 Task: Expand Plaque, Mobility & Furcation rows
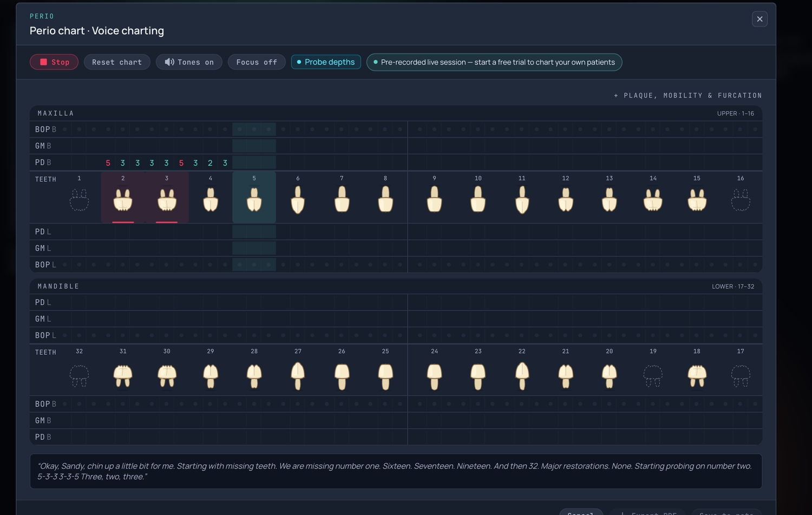(687, 95)
